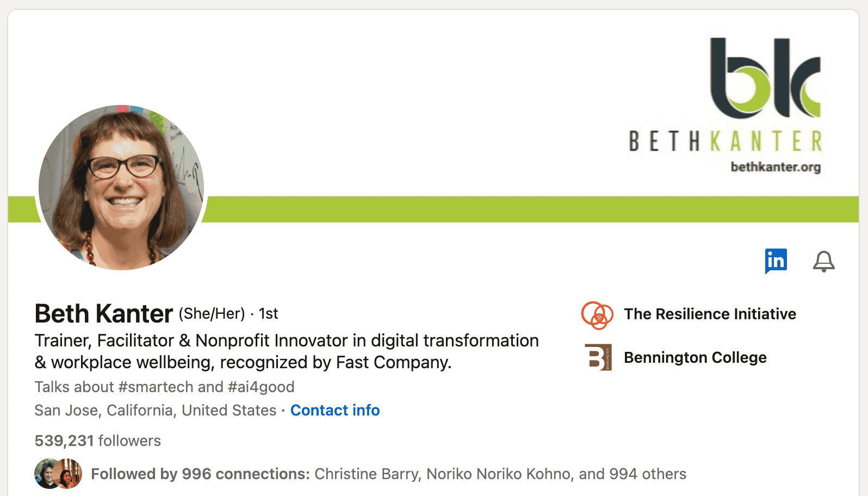Click the Followed by 996 connections row
Screen dimensions: 868x496
tap(200, 474)
